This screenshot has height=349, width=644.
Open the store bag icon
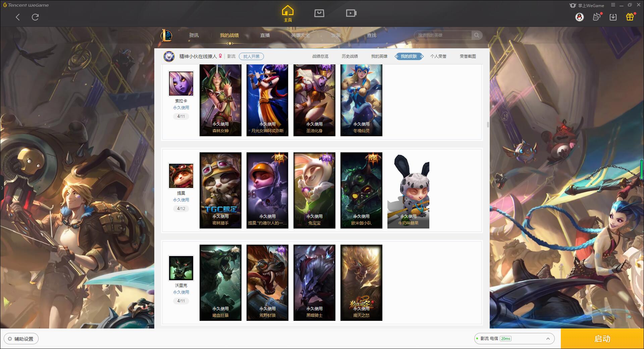click(x=319, y=13)
